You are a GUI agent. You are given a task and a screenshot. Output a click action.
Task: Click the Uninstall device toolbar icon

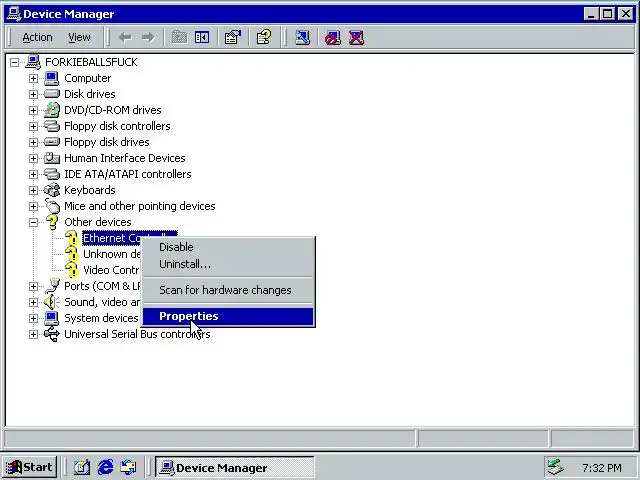click(356, 38)
